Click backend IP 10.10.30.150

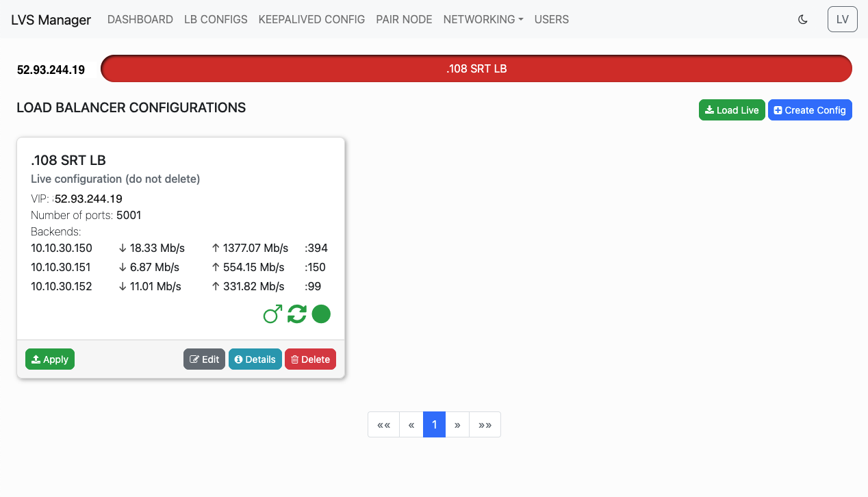(62, 248)
